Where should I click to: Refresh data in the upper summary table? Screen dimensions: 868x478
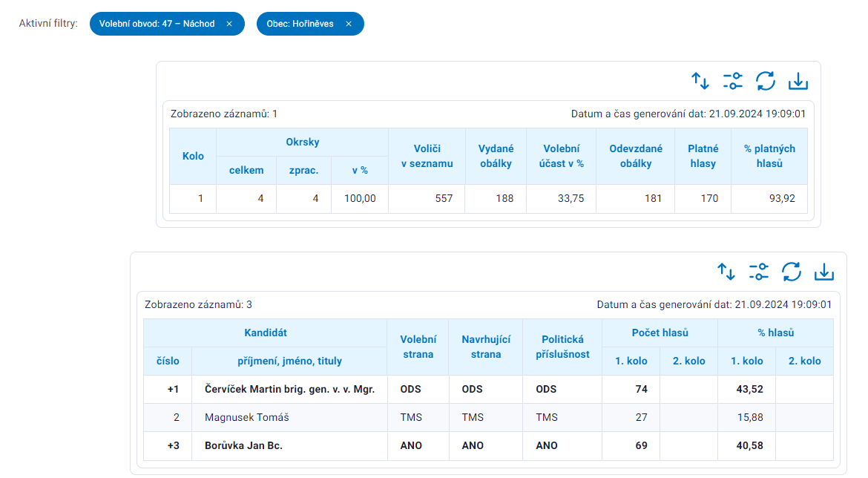coord(766,81)
